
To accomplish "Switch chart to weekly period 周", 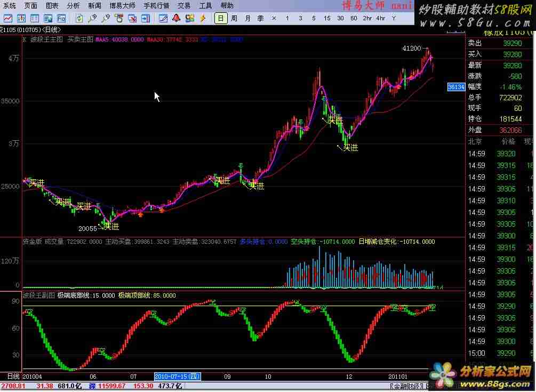I will tap(234, 18).
